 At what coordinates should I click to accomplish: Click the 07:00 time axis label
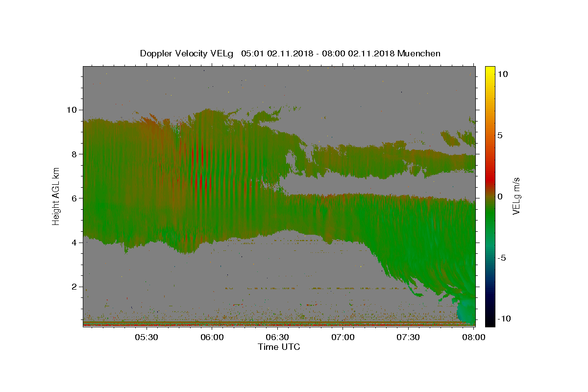pyautogui.click(x=343, y=338)
